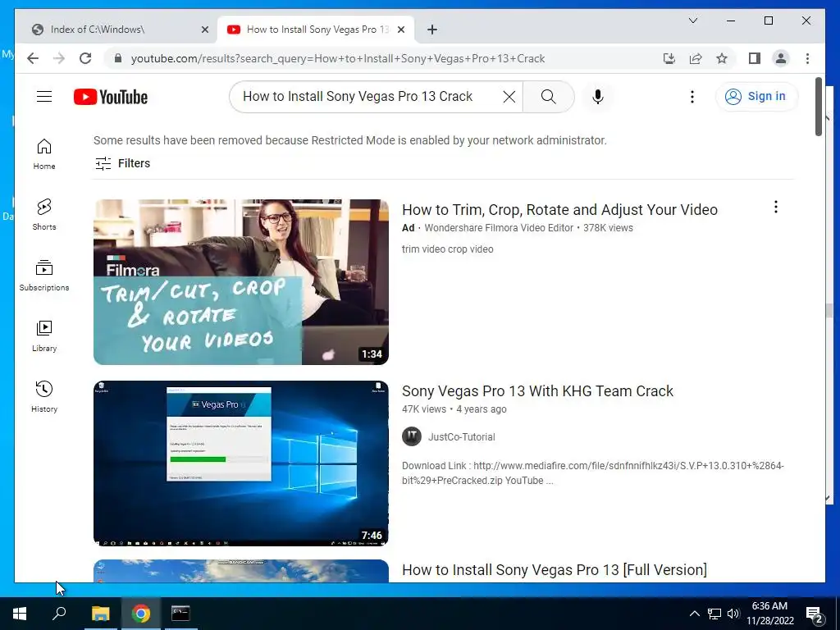Screen dimensions: 840x630
Task: Click the Sign in button
Action: click(x=756, y=97)
